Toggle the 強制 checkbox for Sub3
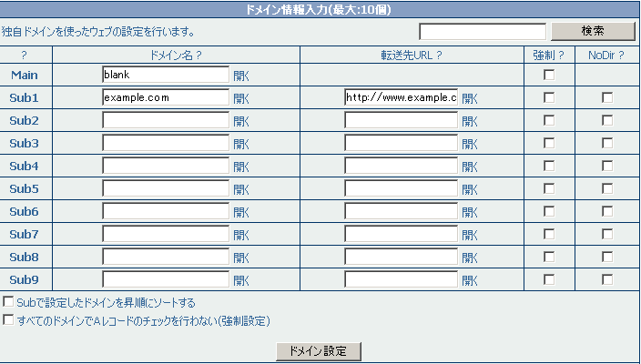This screenshot has height=364, width=641. [549, 143]
